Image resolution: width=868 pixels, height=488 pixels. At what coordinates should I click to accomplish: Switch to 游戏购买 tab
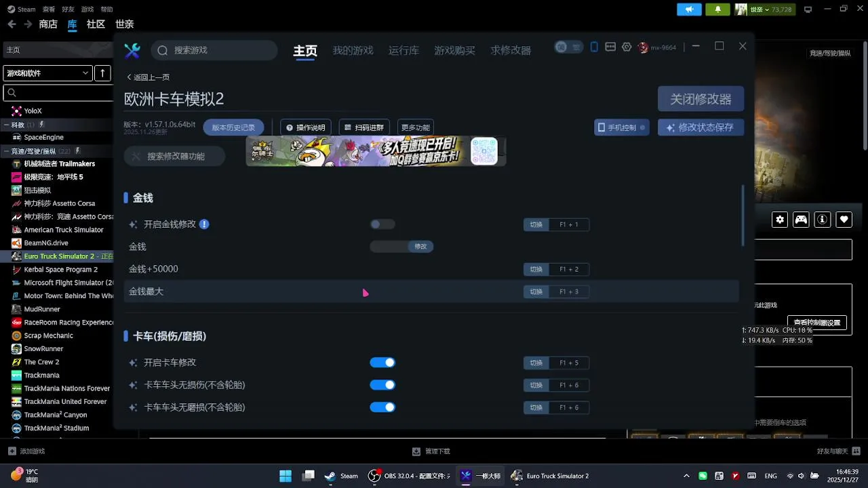tap(454, 50)
